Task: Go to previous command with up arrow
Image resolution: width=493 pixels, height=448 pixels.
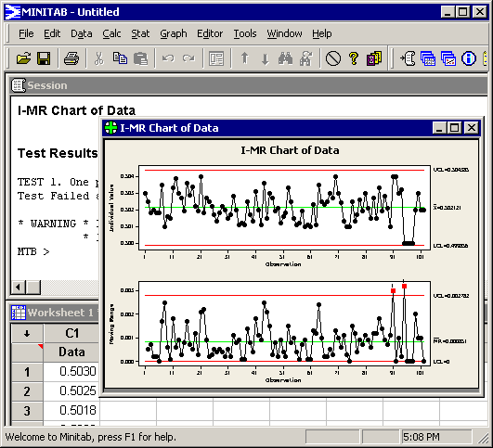Action: click(244, 58)
